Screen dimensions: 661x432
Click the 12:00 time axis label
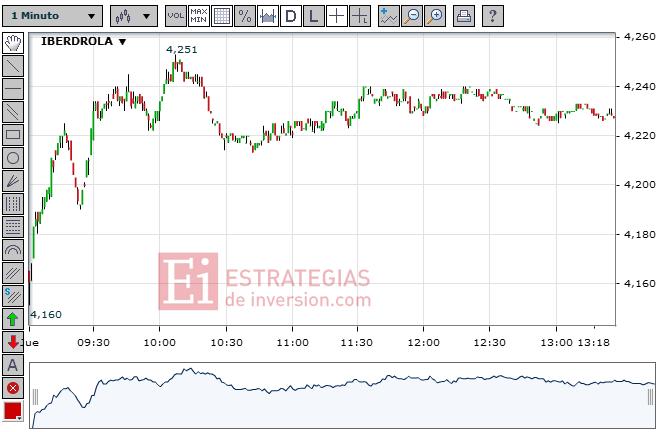[424, 343]
